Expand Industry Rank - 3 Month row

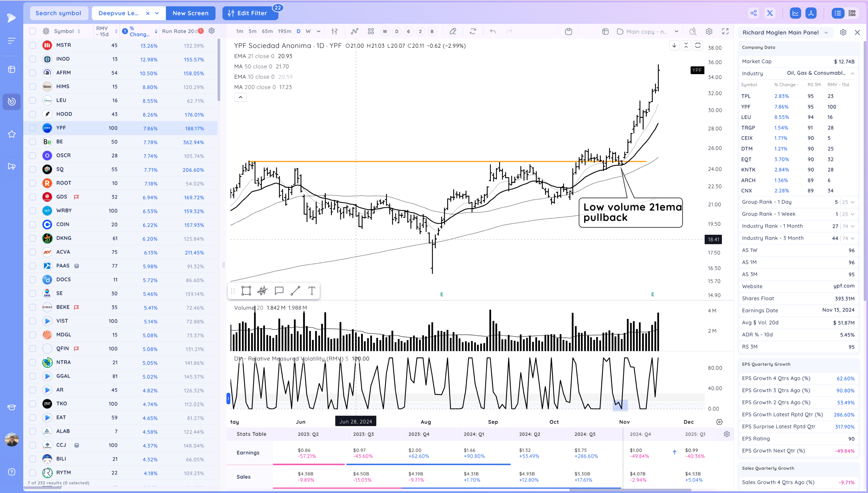[852, 238]
